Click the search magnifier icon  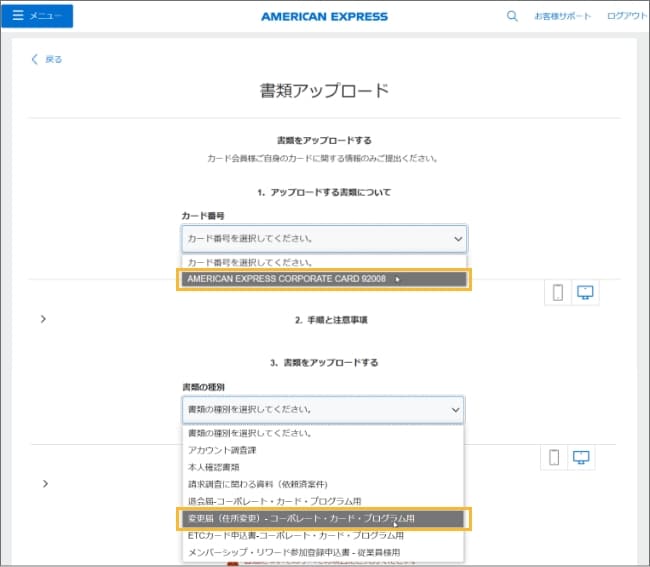[512, 16]
